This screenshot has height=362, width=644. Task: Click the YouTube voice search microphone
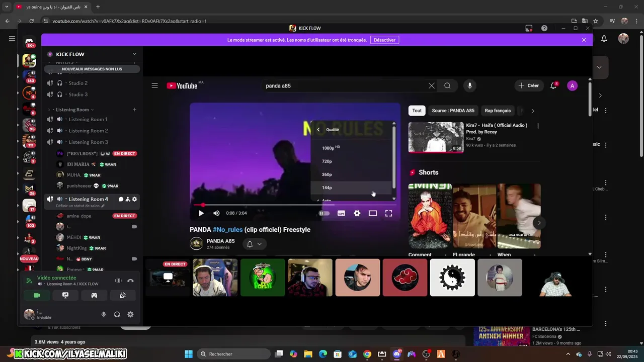pyautogui.click(x=470, y=85)
